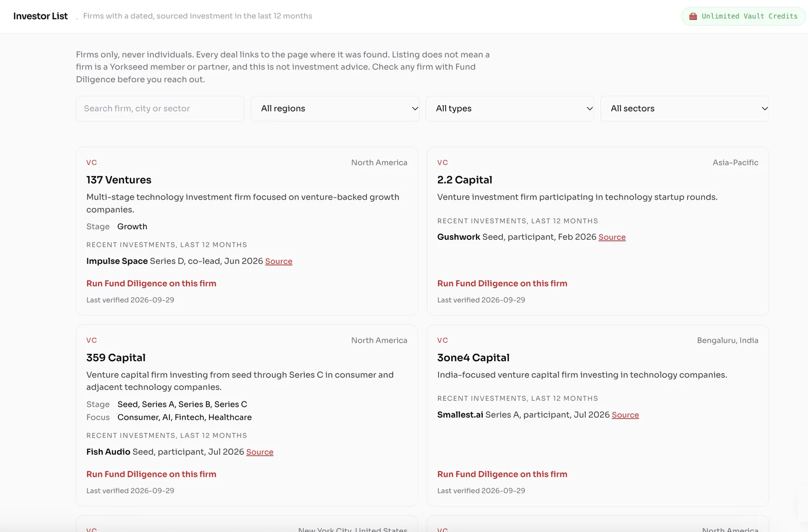Click Consumer, AI, Fintech, Healthcare focus text
Screen dimensions: 808x532
pyautogui.click(x=184, y=417)
